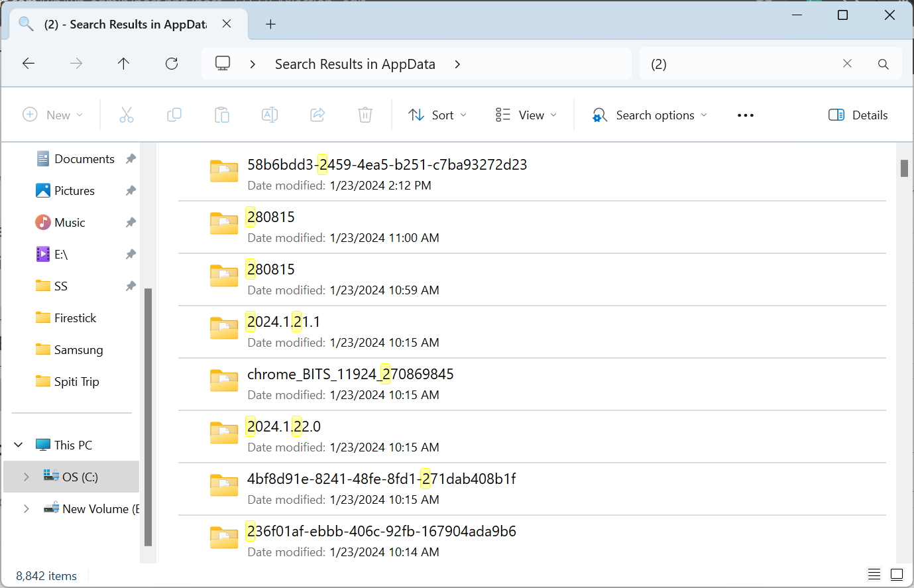This screenshot has height=588, width=914.
Task: Clear the search box text
Action: click(847, 64)
